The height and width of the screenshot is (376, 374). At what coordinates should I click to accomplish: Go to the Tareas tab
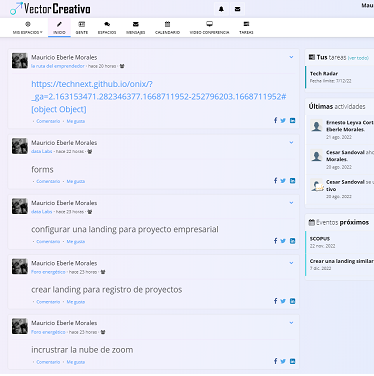tap(246, 28)
